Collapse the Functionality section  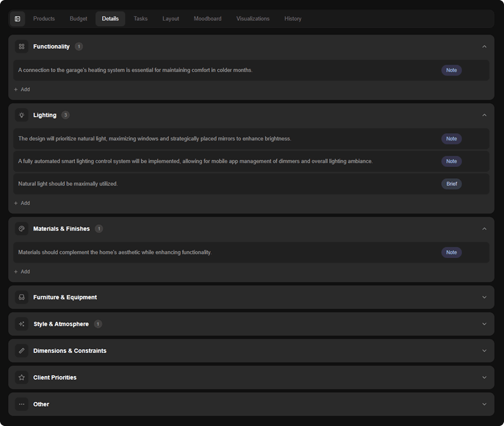(x=484, y=46)
